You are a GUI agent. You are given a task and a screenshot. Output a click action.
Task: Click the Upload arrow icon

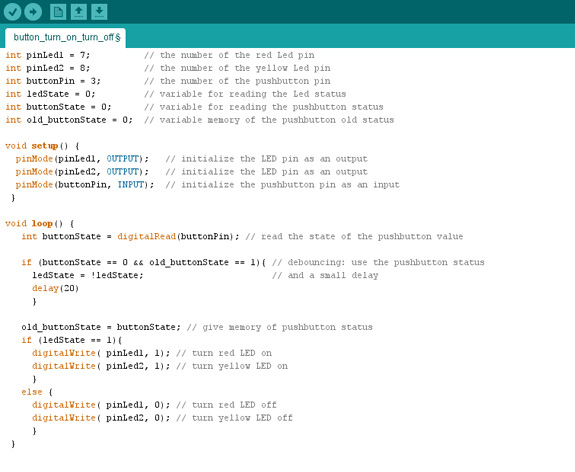pos(33,12)
